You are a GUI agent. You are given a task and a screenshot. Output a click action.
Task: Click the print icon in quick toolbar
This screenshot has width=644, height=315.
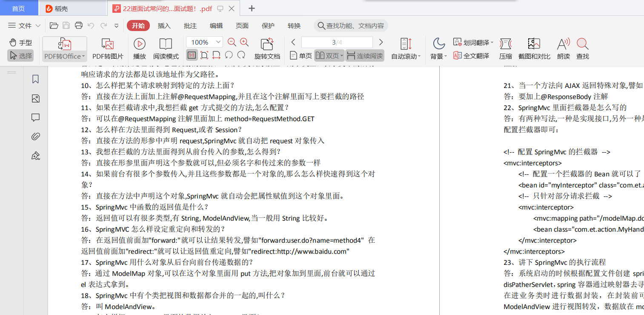click(x=79, y=26)
